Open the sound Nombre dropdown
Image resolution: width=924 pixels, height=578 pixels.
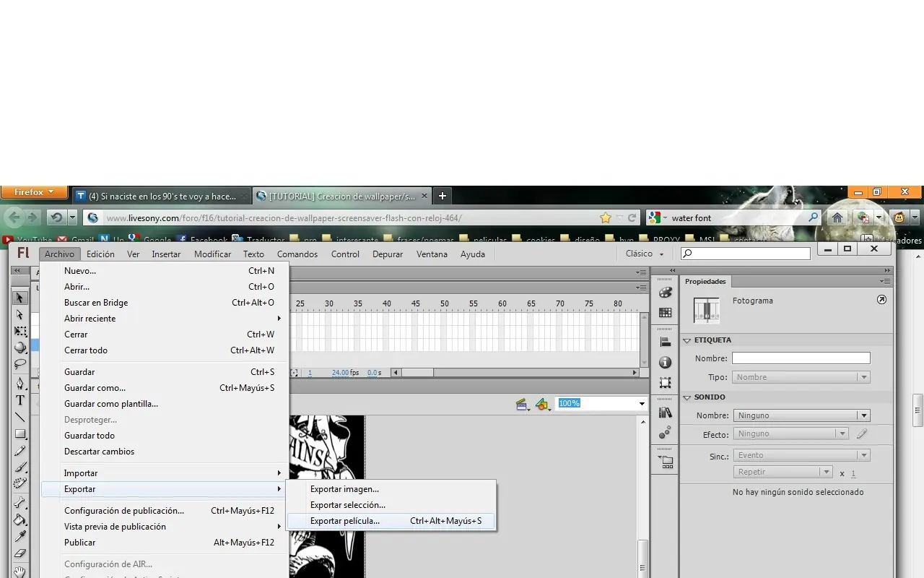pyautogui.click(x=801, y=415)
